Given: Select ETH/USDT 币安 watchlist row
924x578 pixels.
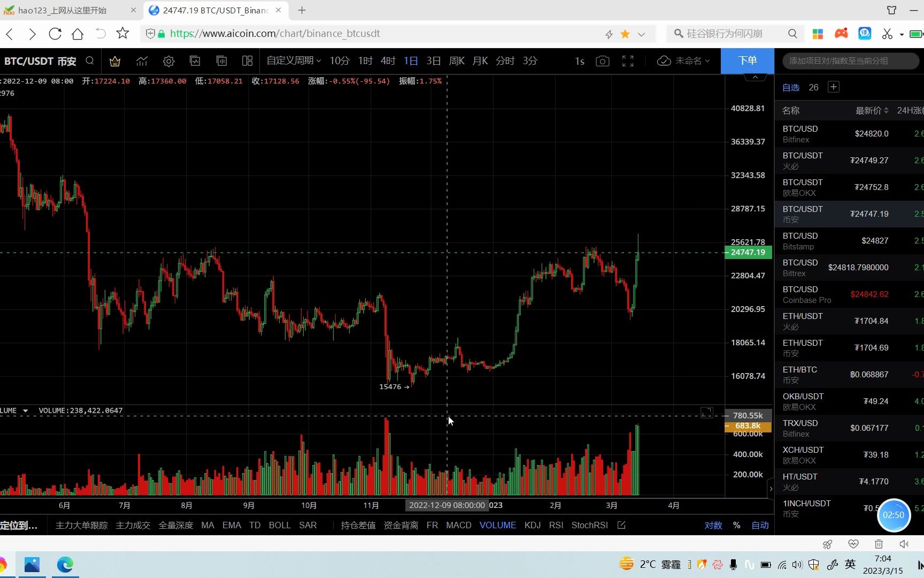Looking at the screenshot, I should (x=850, y=348).
